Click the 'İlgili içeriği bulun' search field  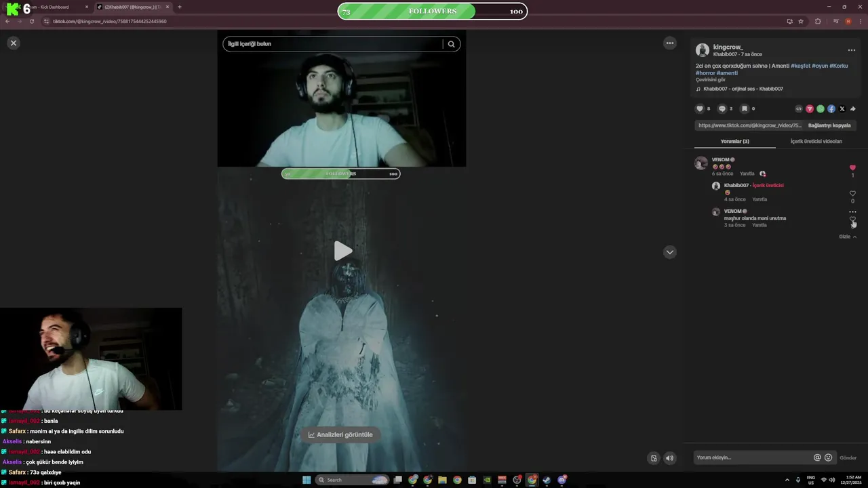tap(332, 44)
